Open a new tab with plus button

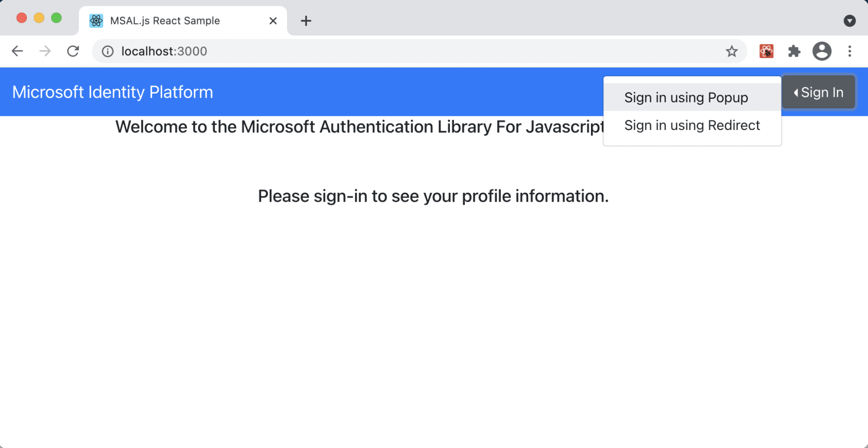click(306, 21)
